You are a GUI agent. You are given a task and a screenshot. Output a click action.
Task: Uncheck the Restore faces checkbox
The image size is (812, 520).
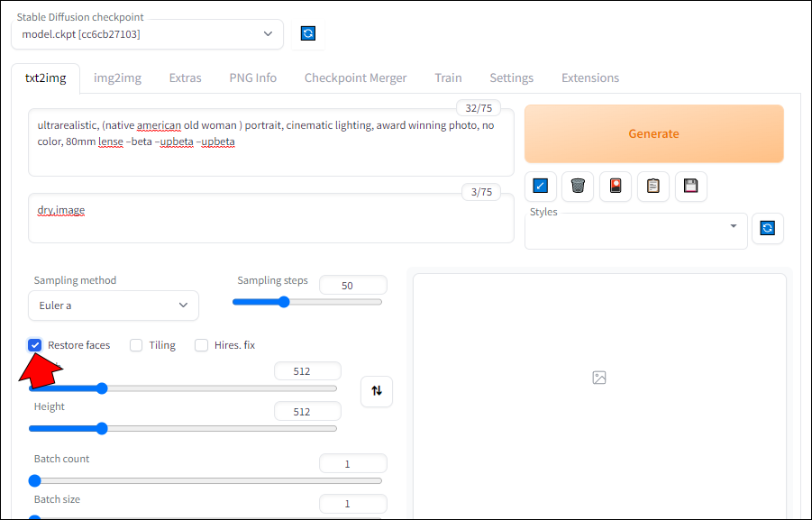[35, 345]
